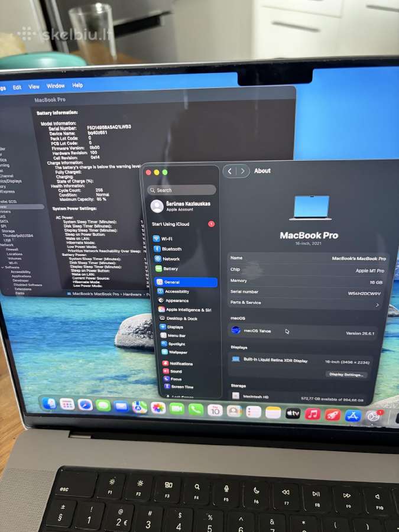Screen dimensions: 399x532
Task: Select Battery in the Settings sidebar
Action: click(x=166, y=268)
